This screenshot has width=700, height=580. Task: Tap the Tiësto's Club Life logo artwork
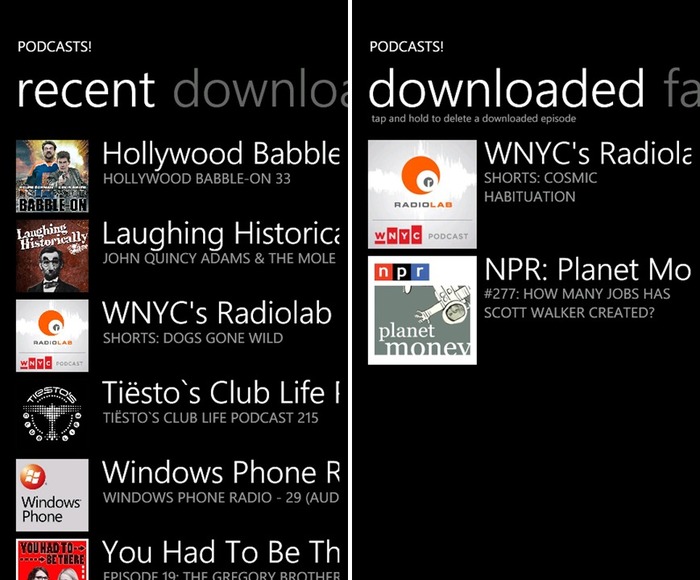tap(52, 415)
